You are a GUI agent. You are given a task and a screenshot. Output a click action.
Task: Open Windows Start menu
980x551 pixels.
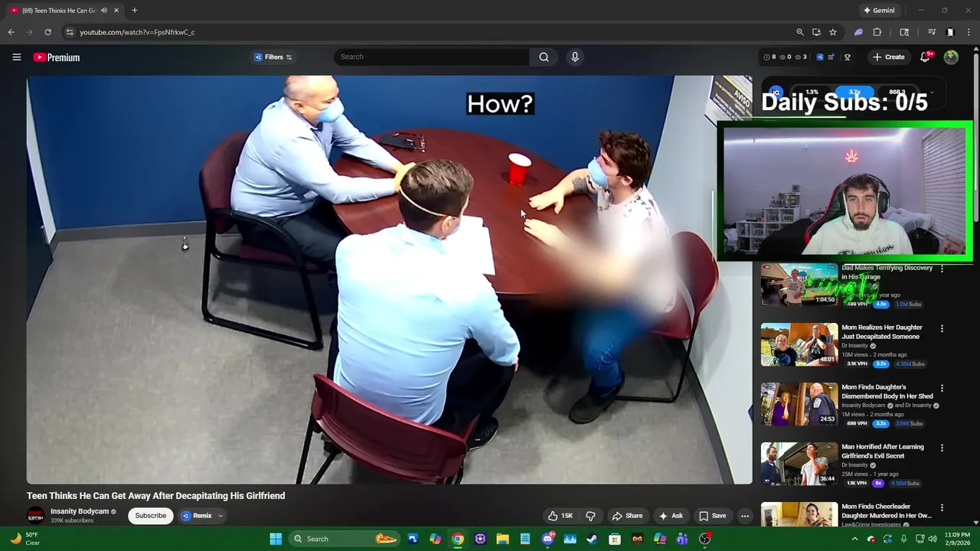tap(276, 539)
